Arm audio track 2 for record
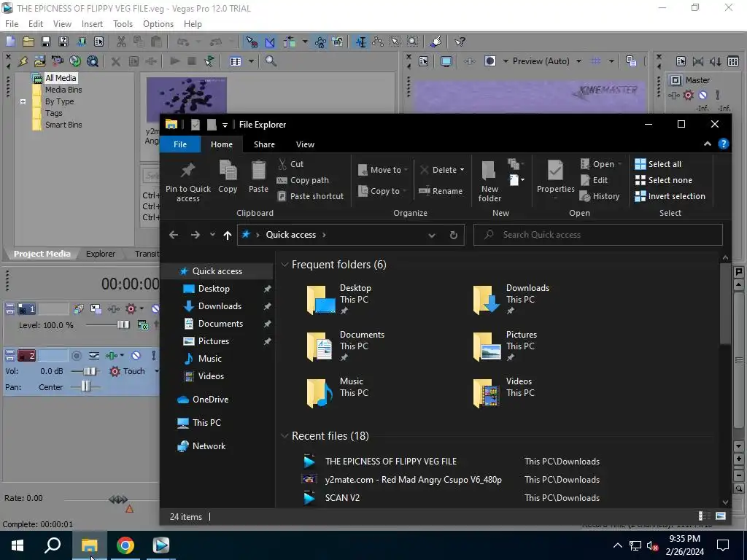Viewport: 747px width, 560px height. coord(76,356)
